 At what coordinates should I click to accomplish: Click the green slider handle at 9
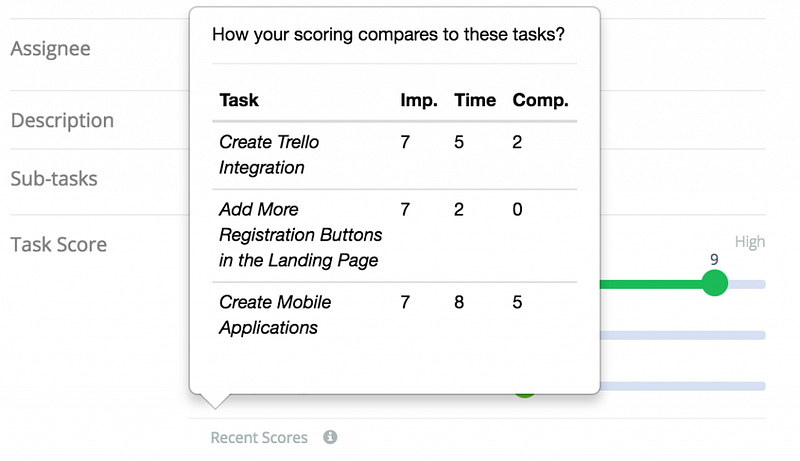click(714, 283)
